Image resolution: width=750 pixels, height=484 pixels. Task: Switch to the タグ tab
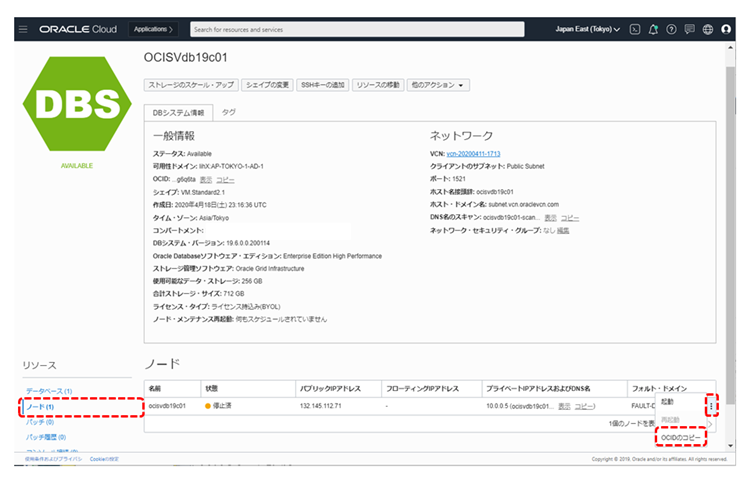pos(229,113)
